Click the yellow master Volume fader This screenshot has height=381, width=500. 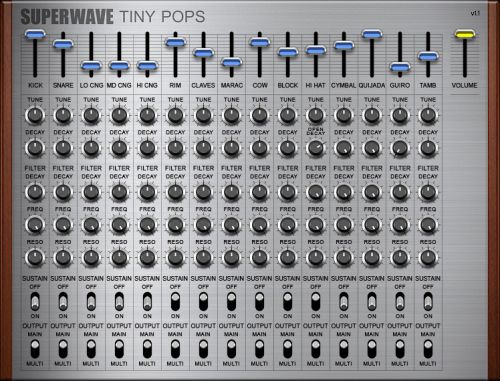(465, 34)
